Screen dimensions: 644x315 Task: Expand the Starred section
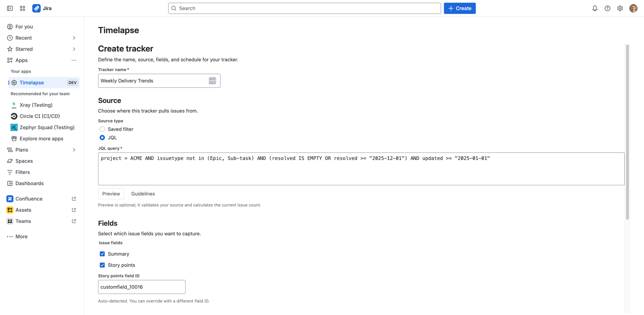(x=74, y=49)
